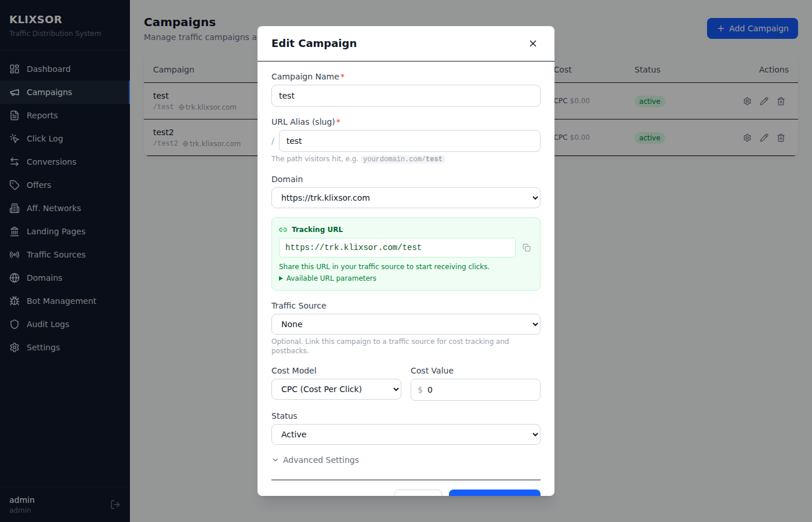Open the Traffic Source dropdown set to None
Image resolution: width=812 pixels, height=522 pixels.
pyautogui.click(x=405, y=324)
